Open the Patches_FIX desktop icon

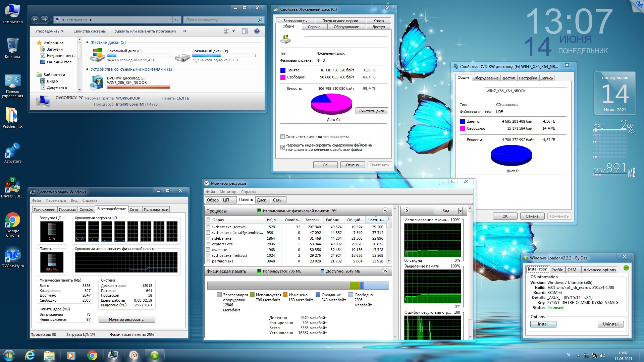click(x=12, y=116)
